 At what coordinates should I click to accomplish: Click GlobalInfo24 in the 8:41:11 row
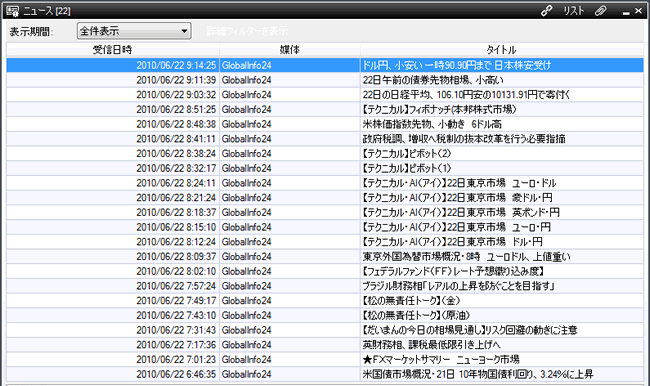coord(246,139)
